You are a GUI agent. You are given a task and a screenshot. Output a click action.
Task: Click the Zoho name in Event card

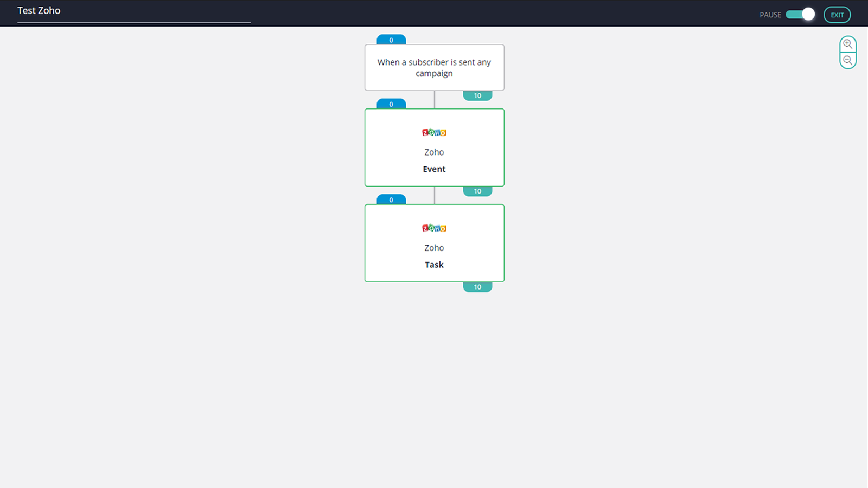point(434,152)
